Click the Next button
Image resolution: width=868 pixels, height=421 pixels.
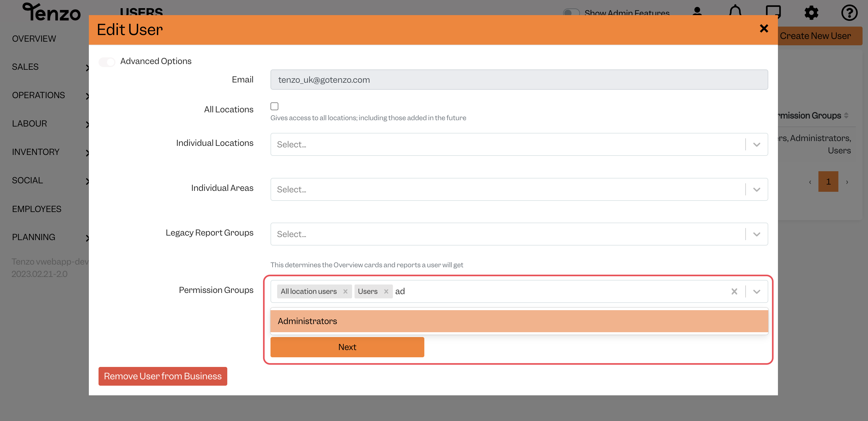[347, 347]
